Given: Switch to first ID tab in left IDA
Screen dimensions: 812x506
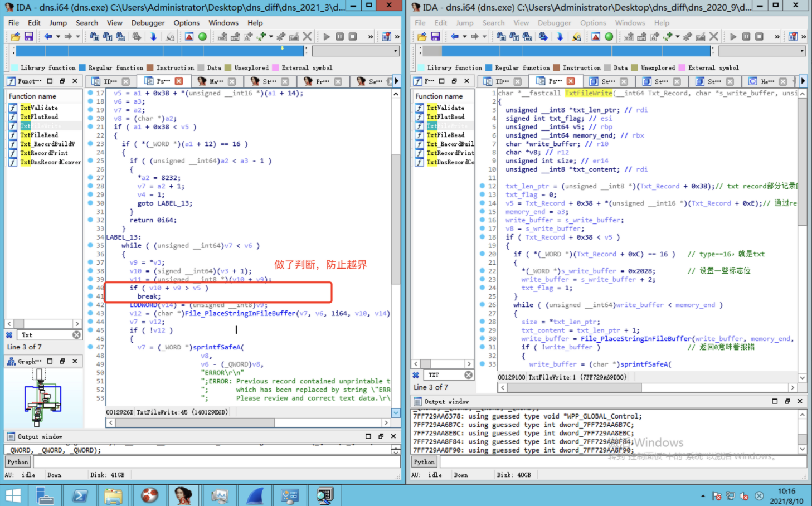Looking at the screenshot, I should pyautogui.click(x=110, y=81).
